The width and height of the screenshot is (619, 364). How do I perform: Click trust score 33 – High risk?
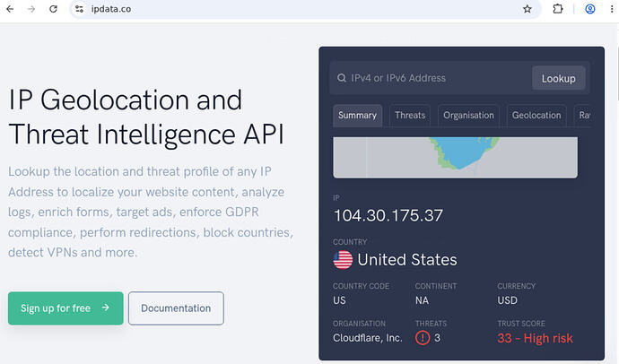tap(535, 338)
